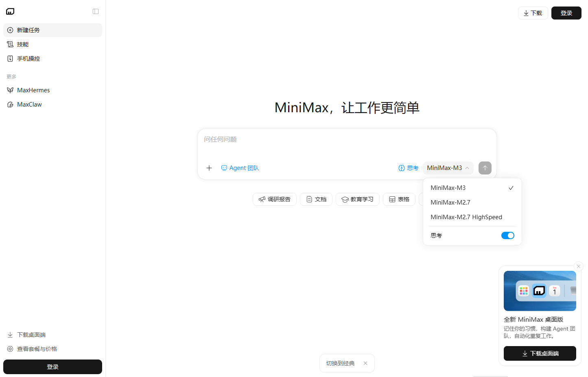Open 技能 in the sidebar

pos(52,44)
